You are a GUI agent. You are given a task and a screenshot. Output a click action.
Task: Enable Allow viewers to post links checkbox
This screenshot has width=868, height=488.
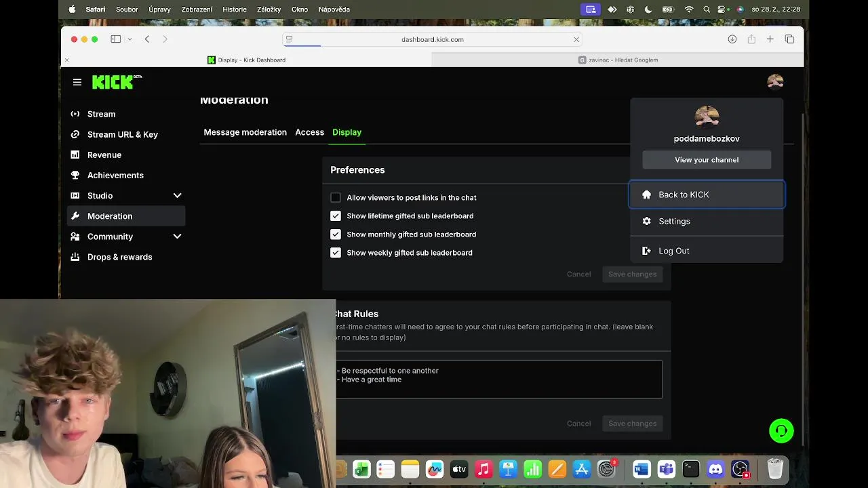click(x=336, y=198)
